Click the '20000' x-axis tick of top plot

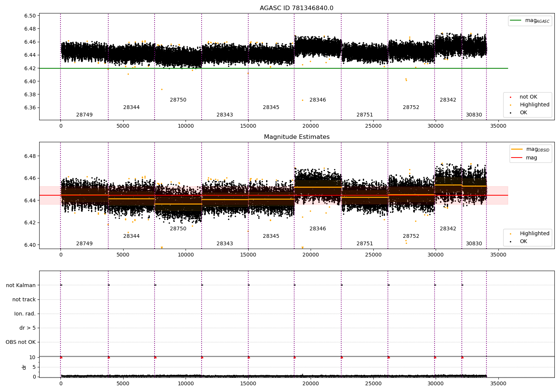[x=311, y=126]
